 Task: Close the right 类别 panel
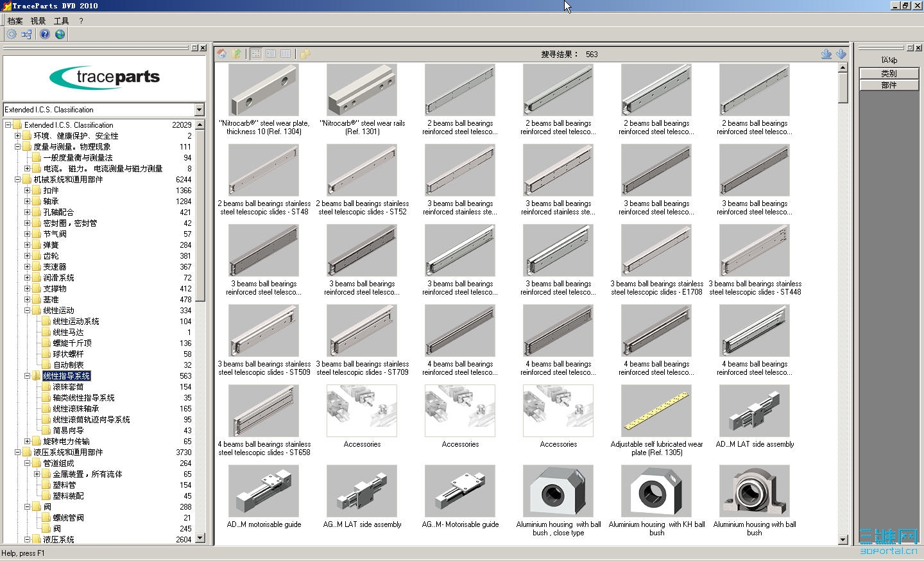(x=918, y=47)
